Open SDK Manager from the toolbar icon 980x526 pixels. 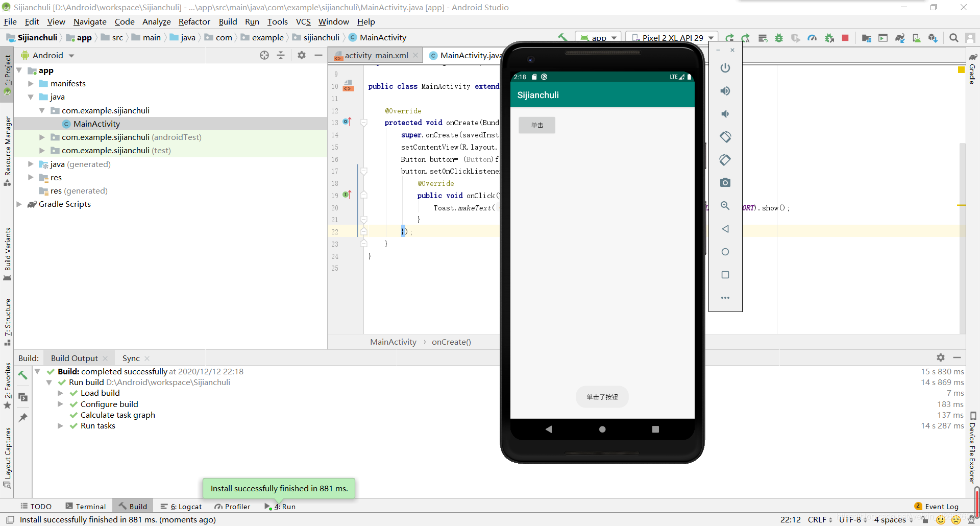933,38
